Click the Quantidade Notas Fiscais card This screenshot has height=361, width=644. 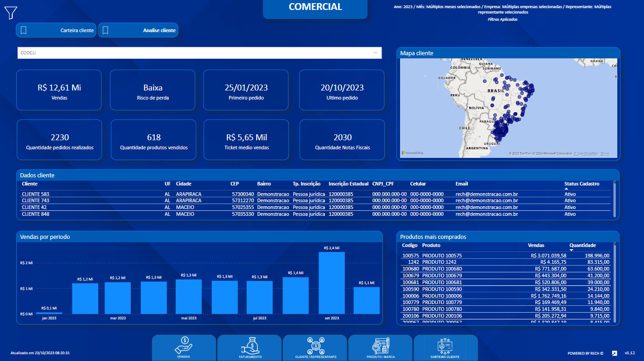[x=342, y=140]
